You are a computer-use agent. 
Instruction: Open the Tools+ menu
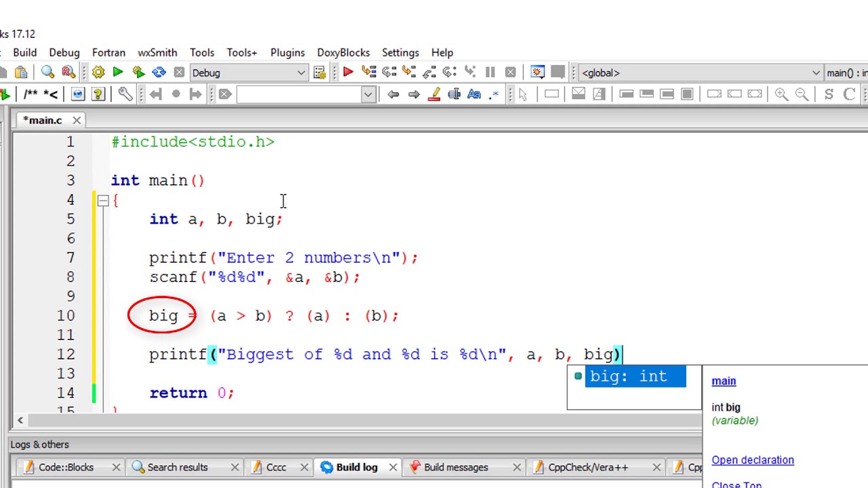[x=242, y=52]
